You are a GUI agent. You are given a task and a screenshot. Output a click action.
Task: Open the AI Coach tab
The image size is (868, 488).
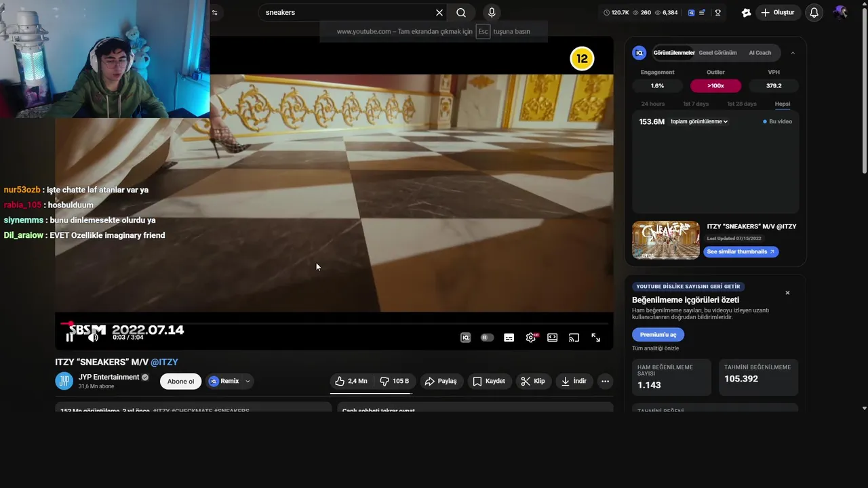click(759, 53)
